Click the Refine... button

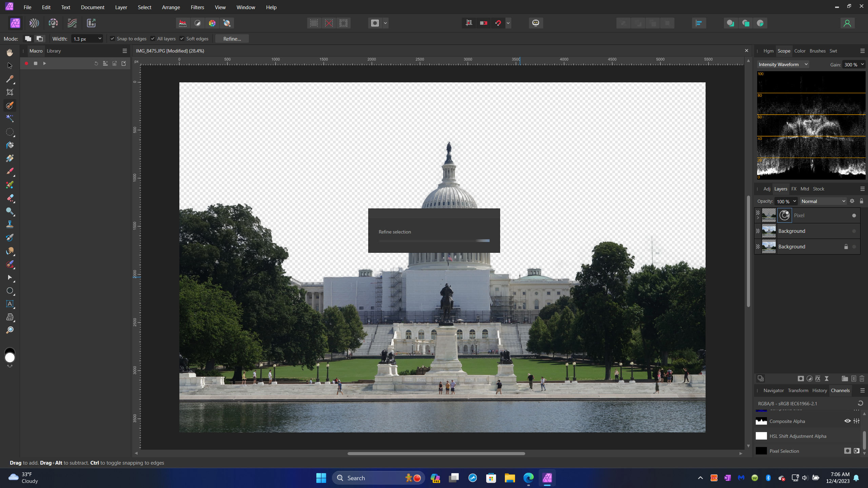tap(232, 39)
